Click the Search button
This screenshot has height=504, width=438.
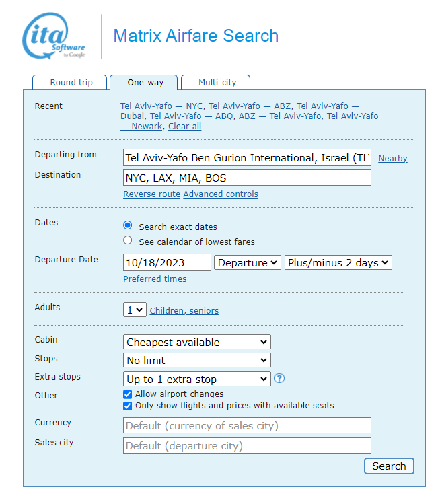389,466
